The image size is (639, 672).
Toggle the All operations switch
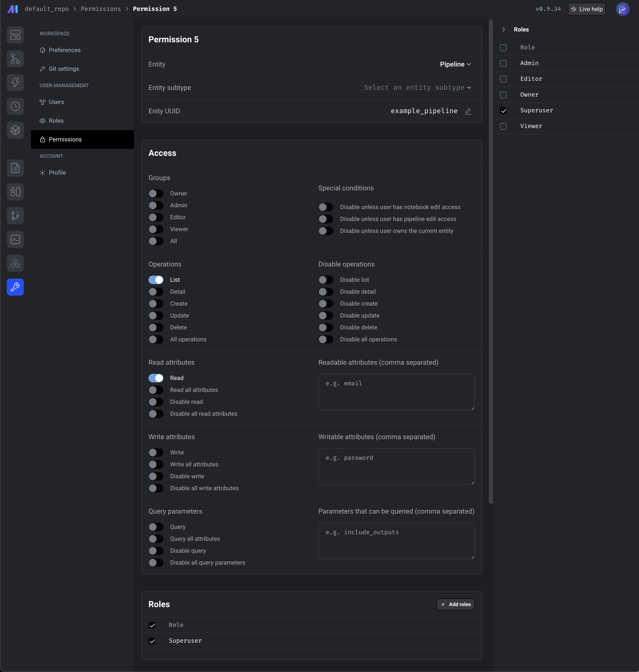coord(156,339)
